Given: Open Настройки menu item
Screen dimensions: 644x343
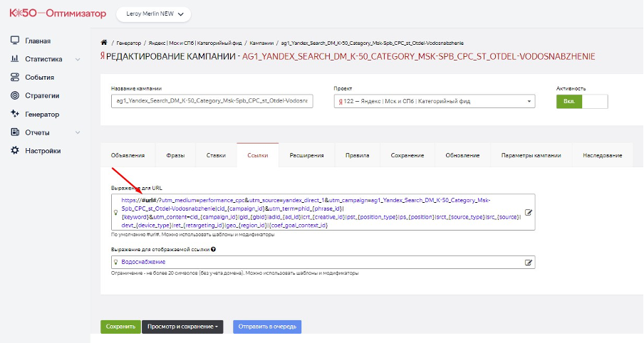Looking at the screenshot, I should [43, 151].
